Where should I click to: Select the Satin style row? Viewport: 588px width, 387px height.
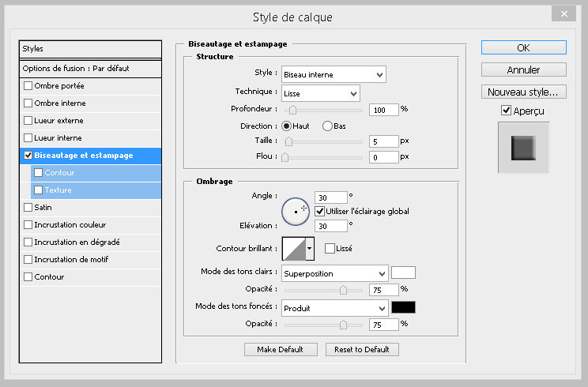pos(90,207)
